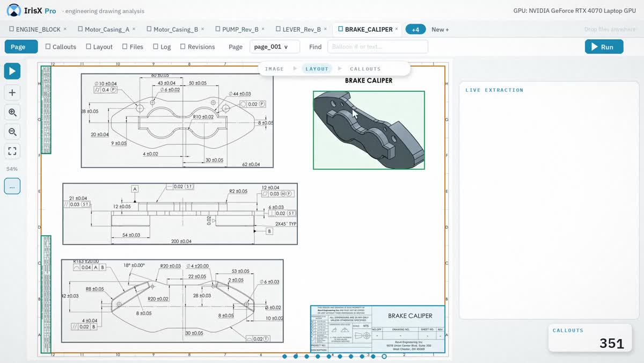Click the 200 ±0.04 dimension in side view

[x=181, y=241]
